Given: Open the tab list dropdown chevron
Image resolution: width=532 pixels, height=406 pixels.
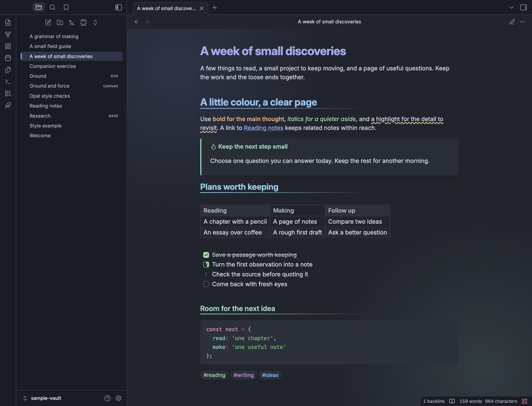Looking at the screenshot, I should pyautogui.click(x=512, y=8).
